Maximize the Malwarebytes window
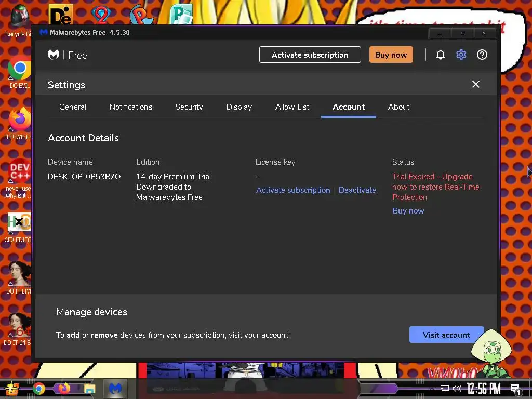The image size is (532, 399). 462,33
